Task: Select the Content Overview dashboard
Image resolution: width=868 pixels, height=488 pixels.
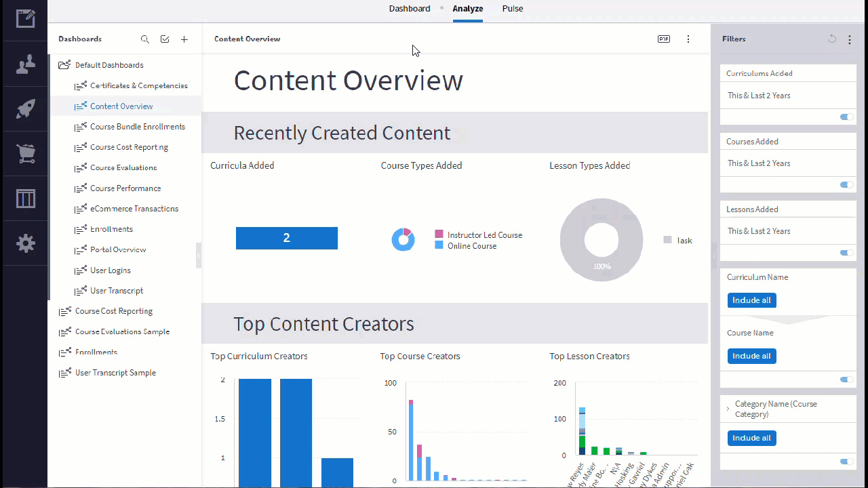Action: [x=121, y=106]
